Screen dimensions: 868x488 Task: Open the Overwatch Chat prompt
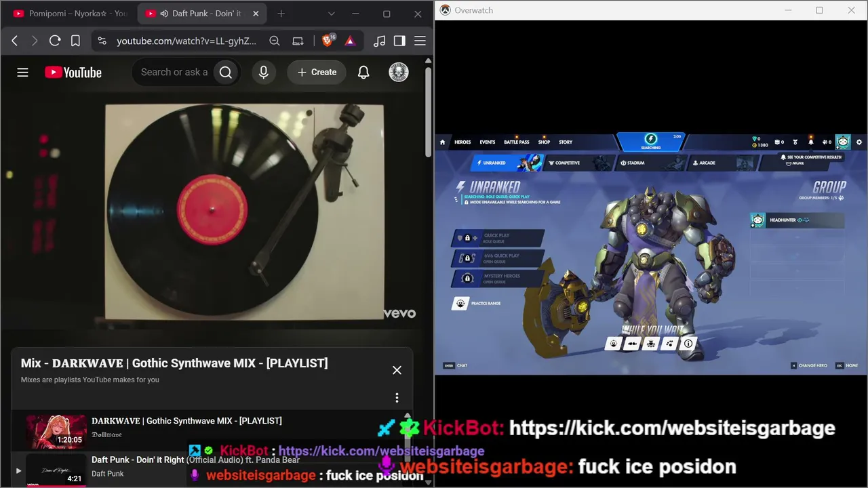[455, 365]
